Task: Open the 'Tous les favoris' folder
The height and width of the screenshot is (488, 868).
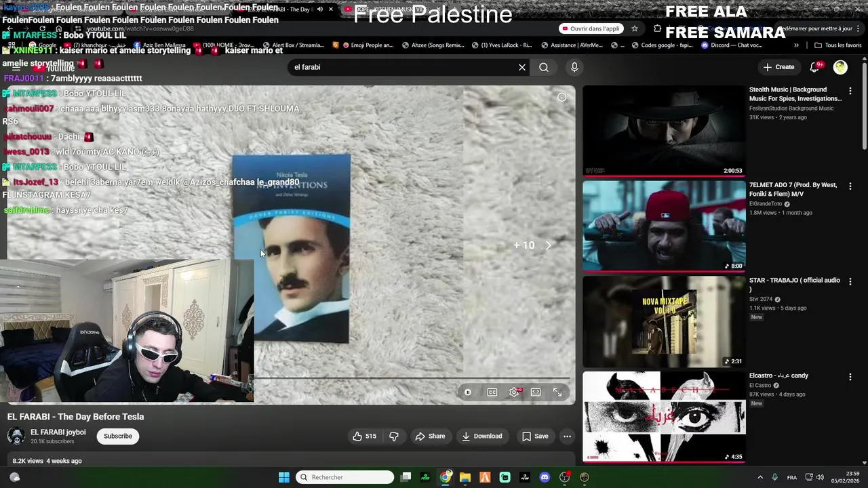Action: pyautogui.click(x=838, y=45)
